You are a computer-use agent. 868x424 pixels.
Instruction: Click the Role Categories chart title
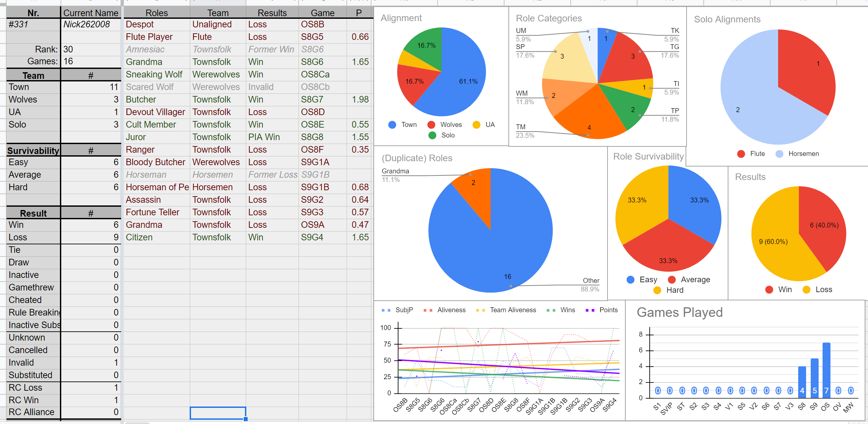point(549,18)
